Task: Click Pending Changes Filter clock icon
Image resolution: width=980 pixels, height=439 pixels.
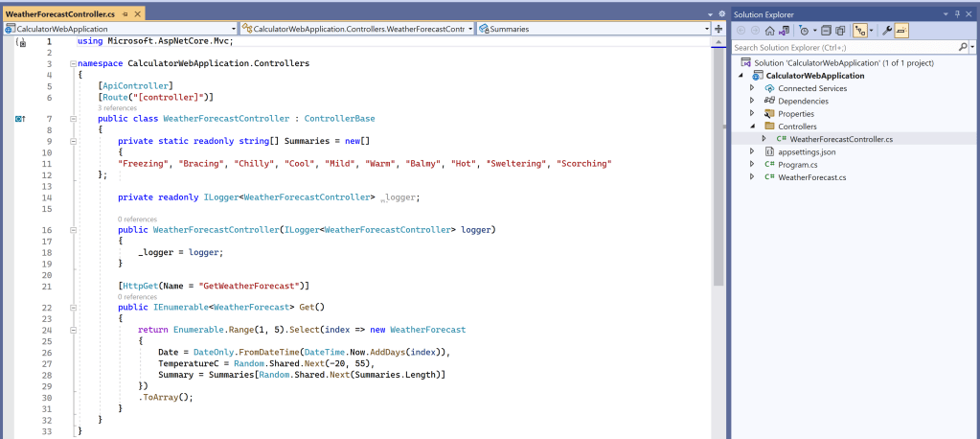Action: (x=804, y=30)
